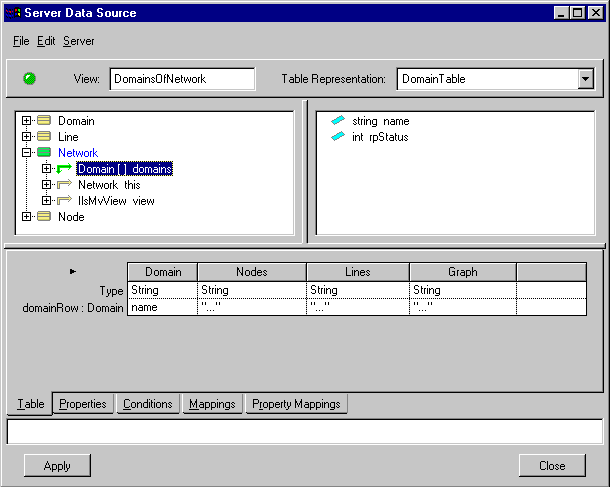Click the 'int rpStatus' attribute icon

pyautogui.click(x=338, y=137)
